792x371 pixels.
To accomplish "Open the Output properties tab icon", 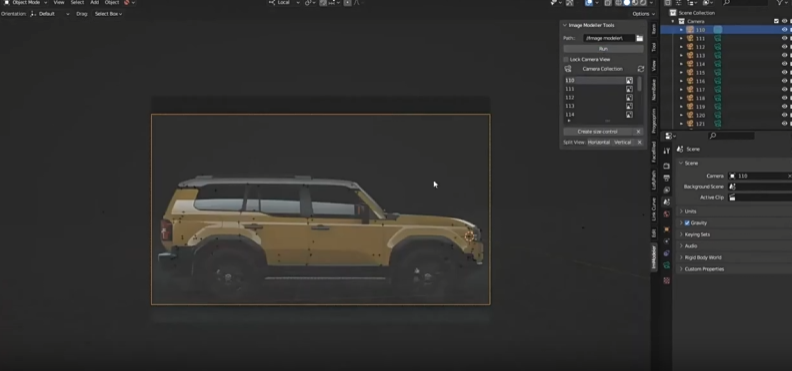I will [x=666, y=178].
